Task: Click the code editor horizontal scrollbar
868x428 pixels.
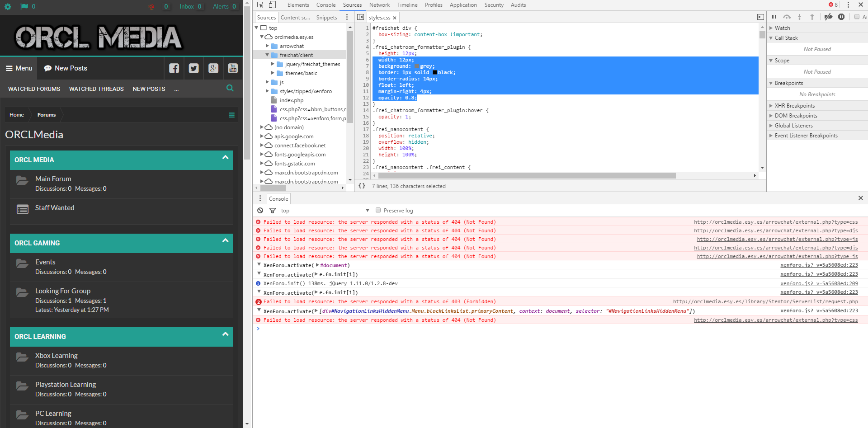Action: tap(527, 176)
